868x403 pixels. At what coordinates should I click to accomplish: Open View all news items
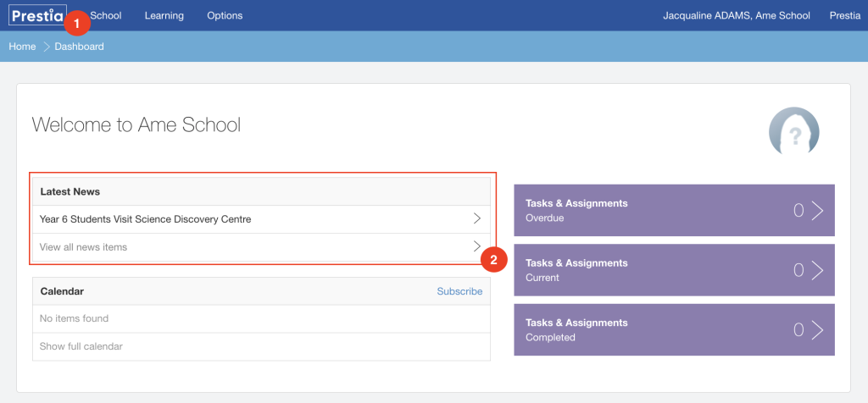(261, 247)
